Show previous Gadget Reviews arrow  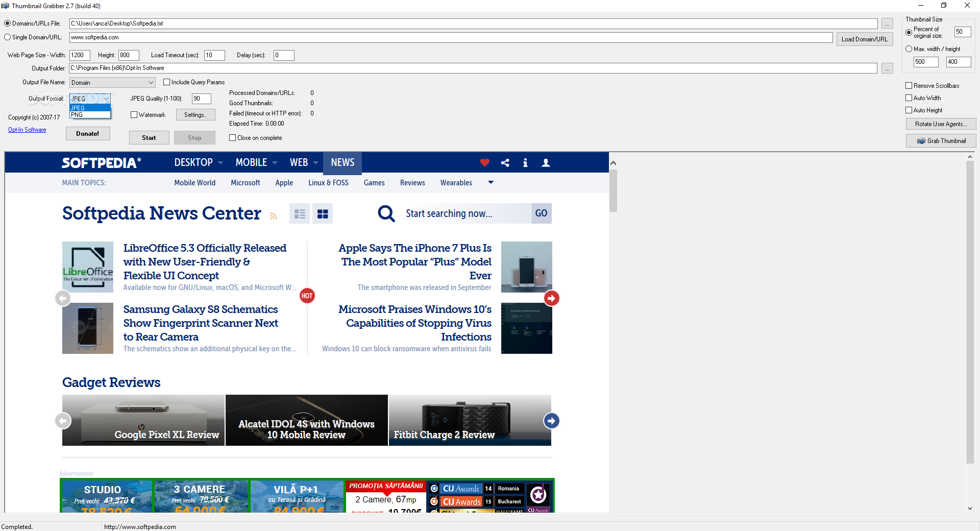(x=63, y=420)
